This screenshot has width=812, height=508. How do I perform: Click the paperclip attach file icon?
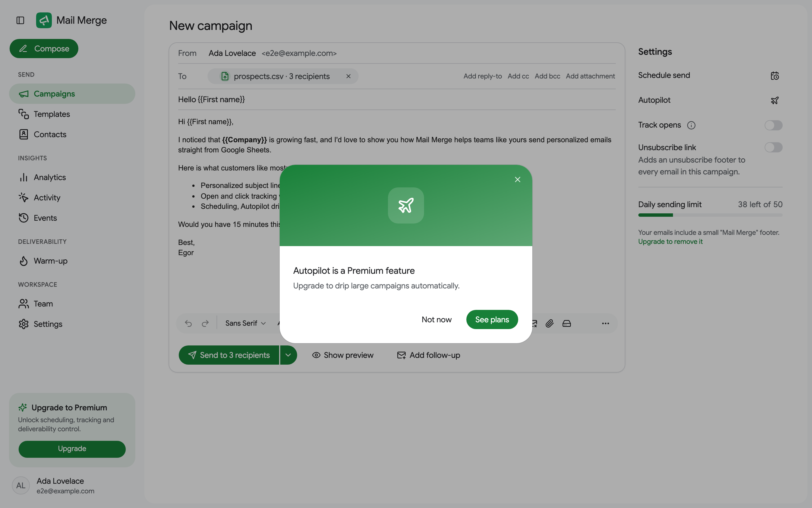[549, 323]
